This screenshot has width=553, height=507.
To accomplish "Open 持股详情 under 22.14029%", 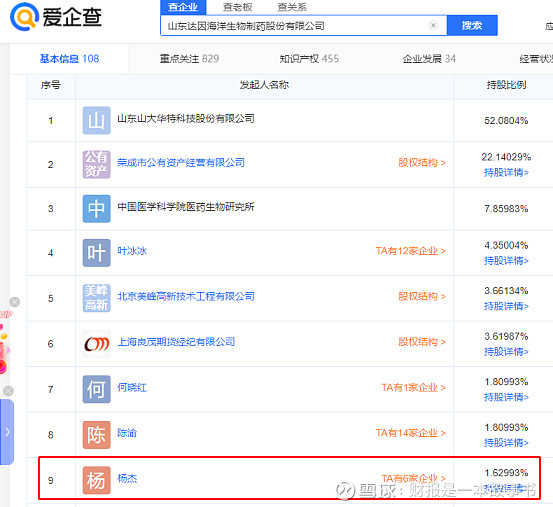I will (x=506, y=172).
